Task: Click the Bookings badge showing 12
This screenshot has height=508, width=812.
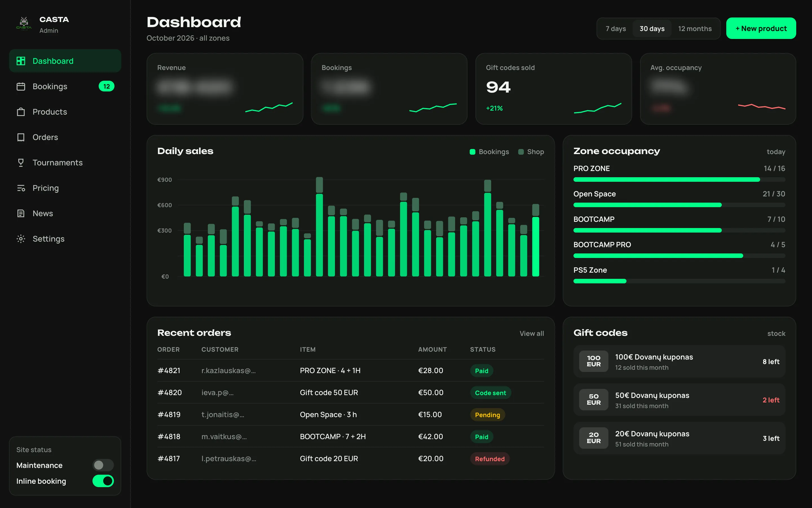Action: [106, 86]
